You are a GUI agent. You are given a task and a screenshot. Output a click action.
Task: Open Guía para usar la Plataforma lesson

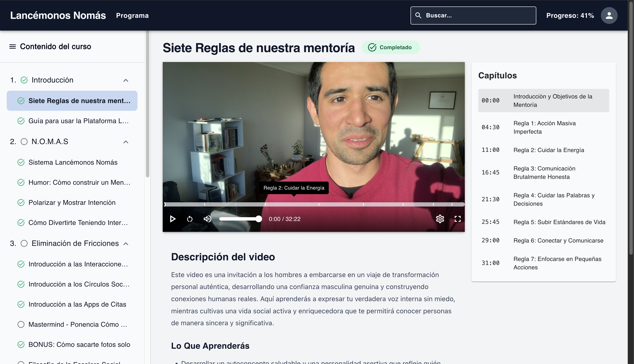coord(78,121)
